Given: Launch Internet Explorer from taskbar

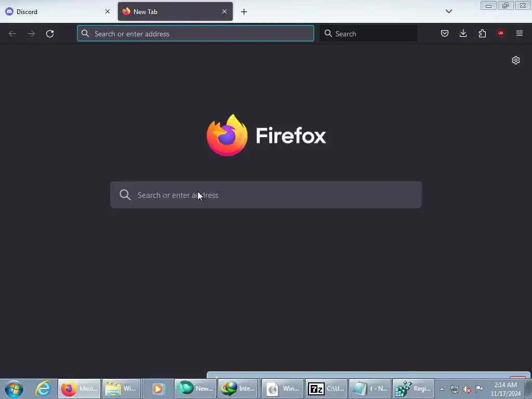Looking at the screenshot, I should point(43,389).
